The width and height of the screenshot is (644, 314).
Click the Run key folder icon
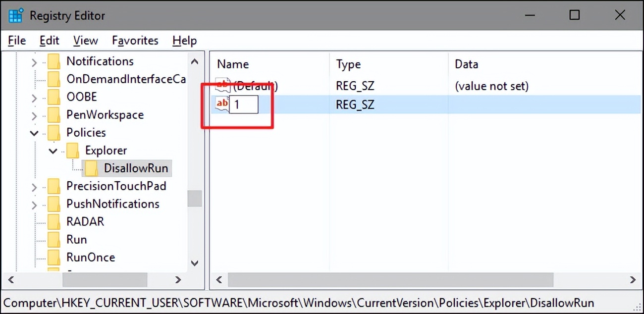[54, 239]
